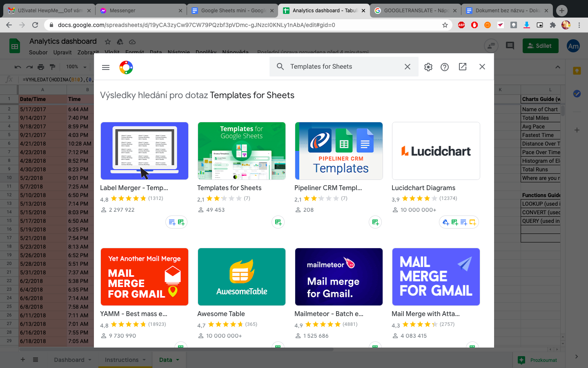This screenshot has width=588, height=368.
Task: Click the Mailmeteor - Batch e... title
Action: tap(329, 314)
